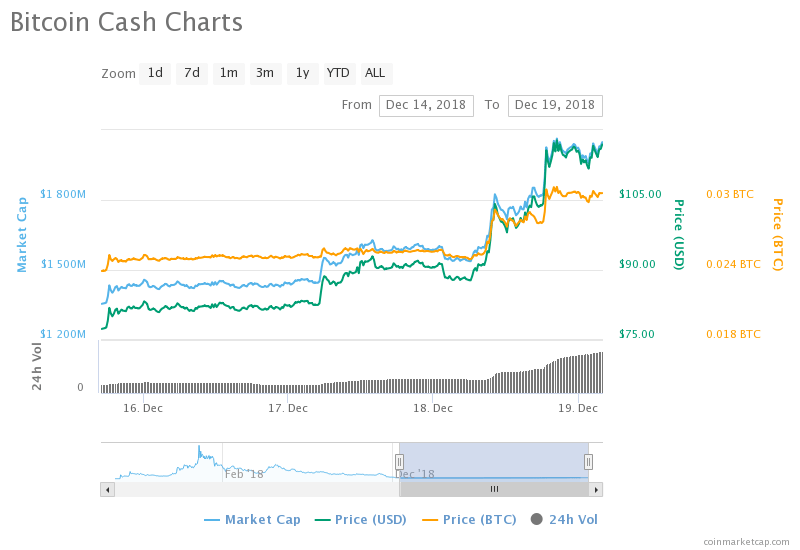
Task: Click the 16. Dec axis label
Action: click(x=143, y=408)
